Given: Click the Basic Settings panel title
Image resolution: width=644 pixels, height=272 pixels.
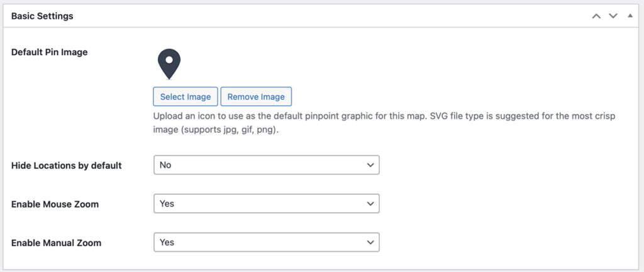Looking at the screenshot, I should coord(42,16).
